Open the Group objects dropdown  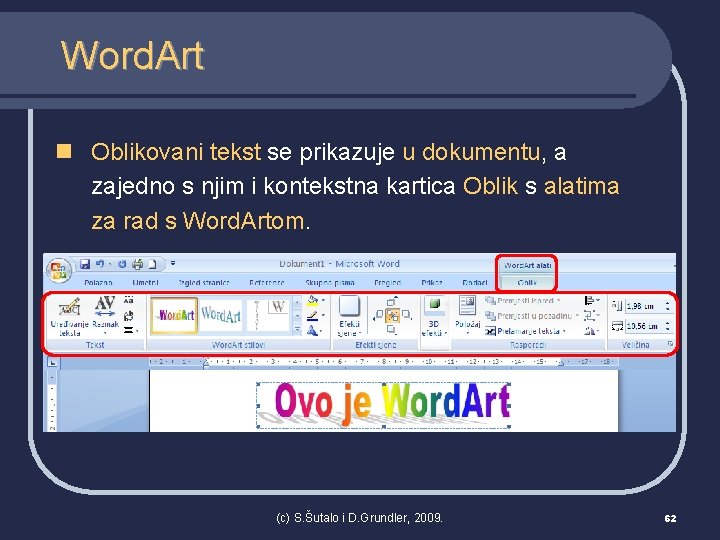click(592, 315)
